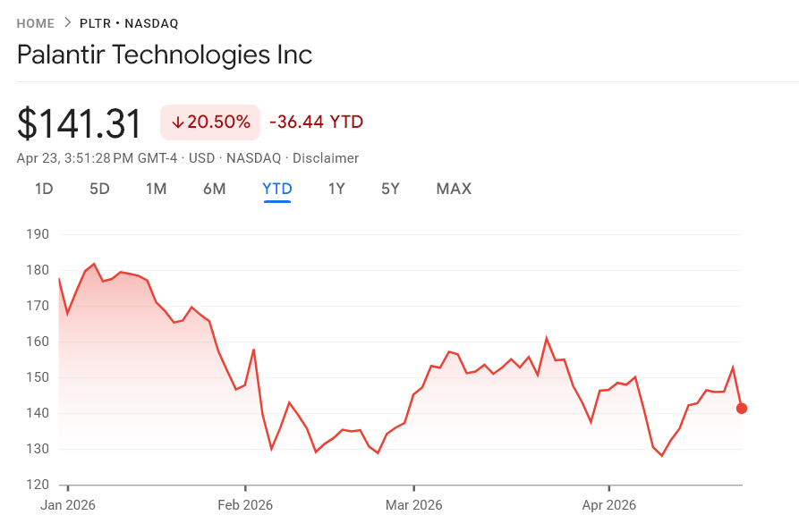Click the active YTD tab
This screenshot has width=799, height=532.
[277, 189]
